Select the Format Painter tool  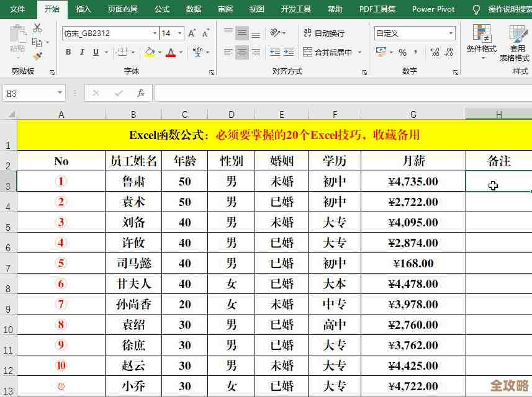coord(37,56)
